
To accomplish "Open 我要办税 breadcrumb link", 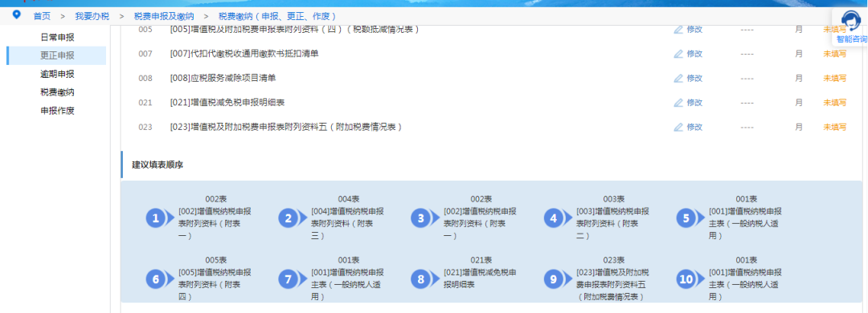I will (92, 16).
